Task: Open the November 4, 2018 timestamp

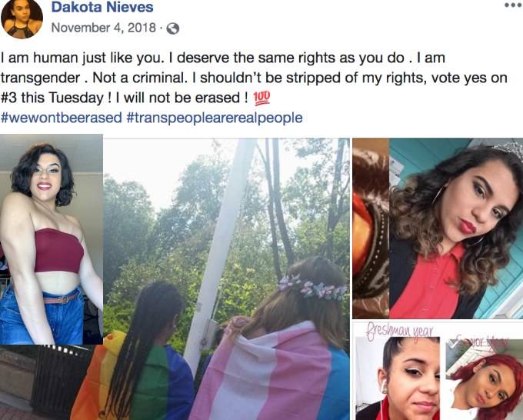Action: coord(103,28)
